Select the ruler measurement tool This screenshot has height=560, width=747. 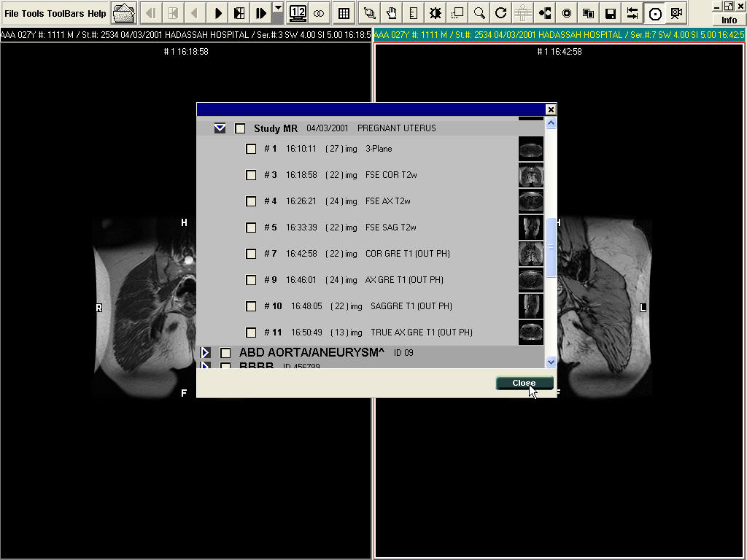pyautogui.click(x=414, y=13)
